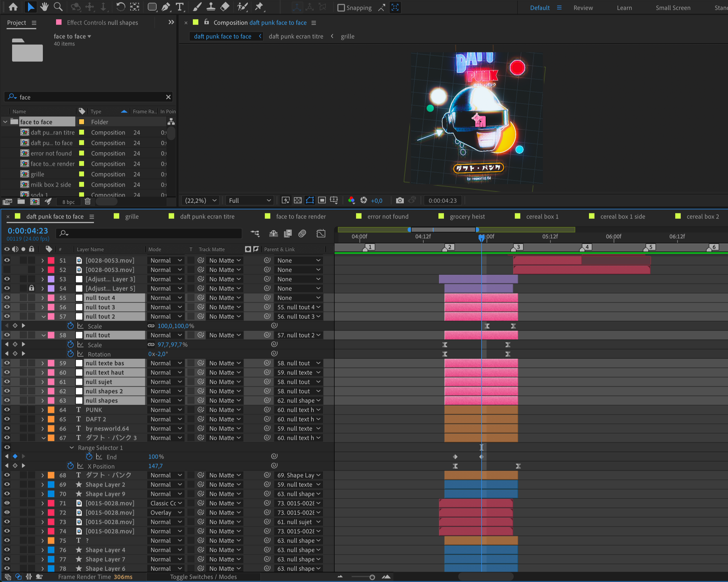Screen dimensions: 728x582
Task: Click the Home icon in the toolbar
Action: (x=13, y=7)
